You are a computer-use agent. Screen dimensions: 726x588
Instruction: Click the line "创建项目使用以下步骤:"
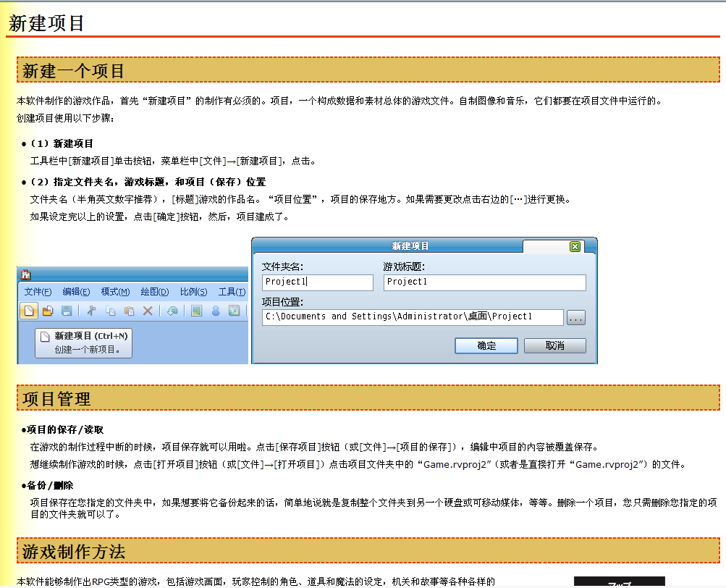click(65, 119)
